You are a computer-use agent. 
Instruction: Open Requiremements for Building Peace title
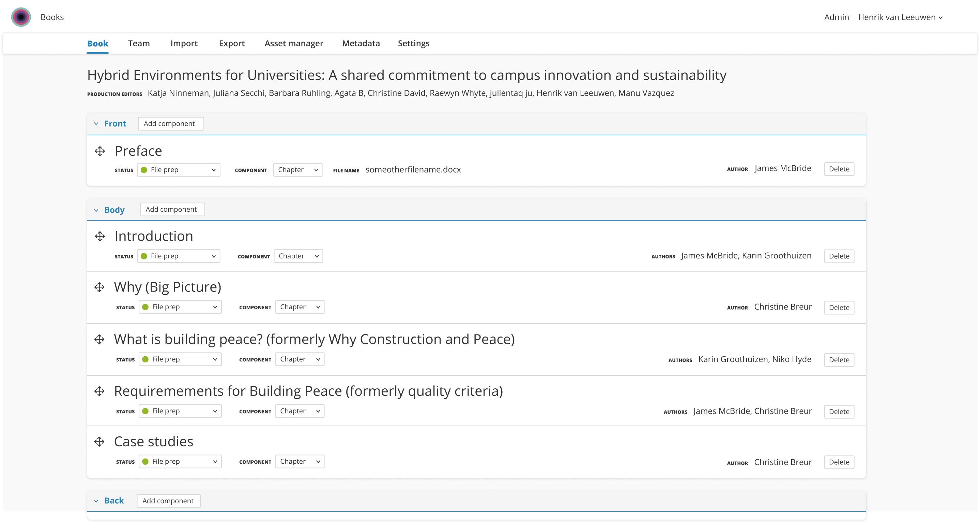point(308,391)
